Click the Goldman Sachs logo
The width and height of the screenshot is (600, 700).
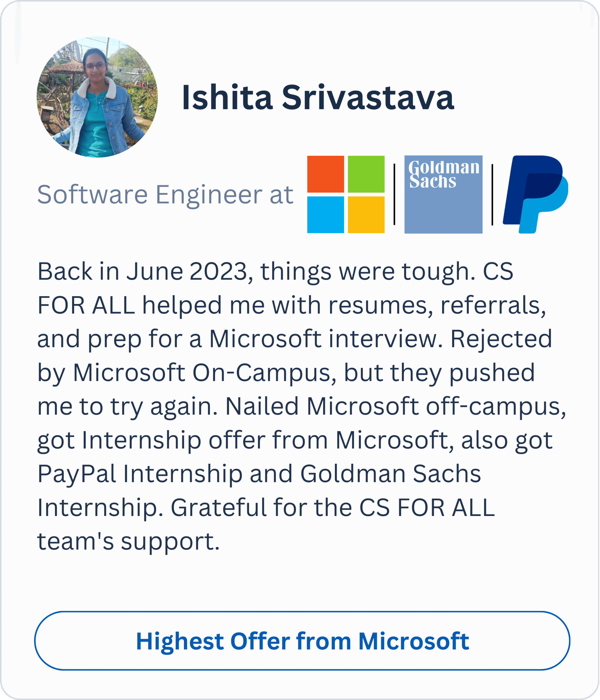[x=443, y=194]
